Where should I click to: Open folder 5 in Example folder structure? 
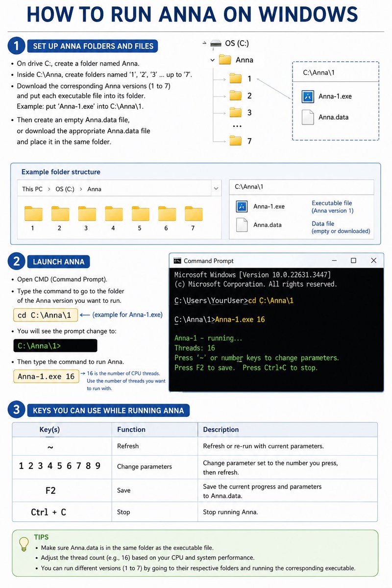click(140, 214)
